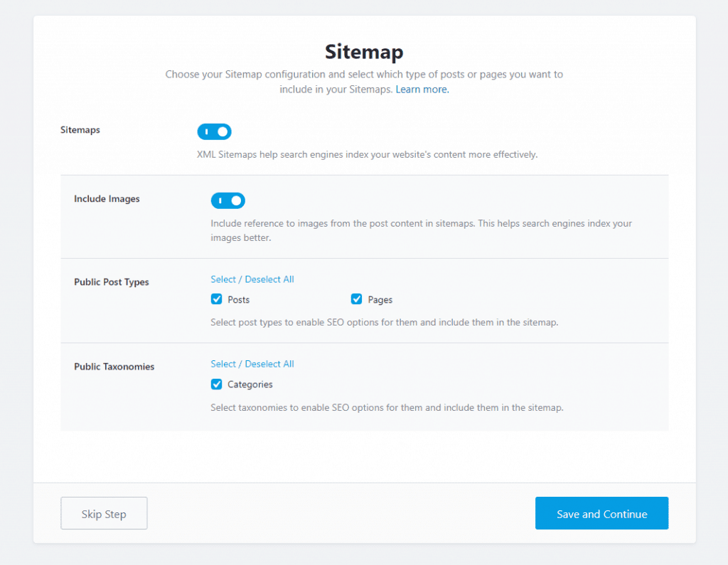Screen dimensions: 728x565
Task: Click Select / Deselect All for Public Post Types
Action: pos(252,279)
